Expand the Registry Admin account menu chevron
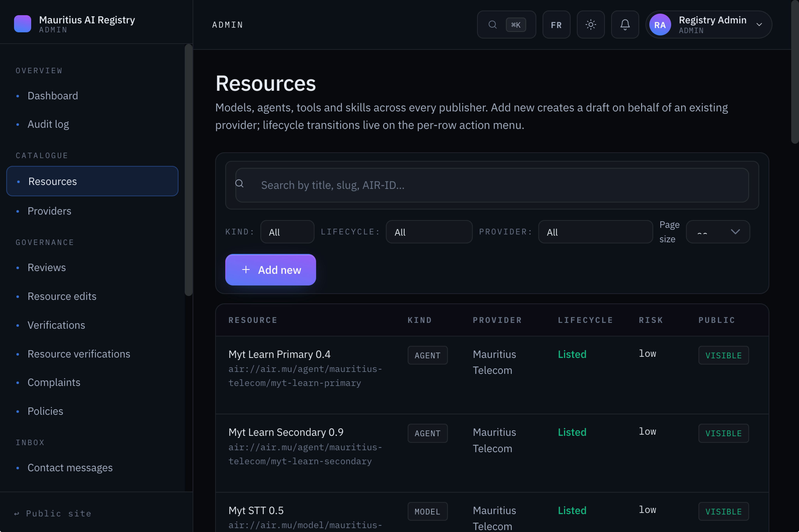This screenshot has height=532, width=799. coord(759,24)
